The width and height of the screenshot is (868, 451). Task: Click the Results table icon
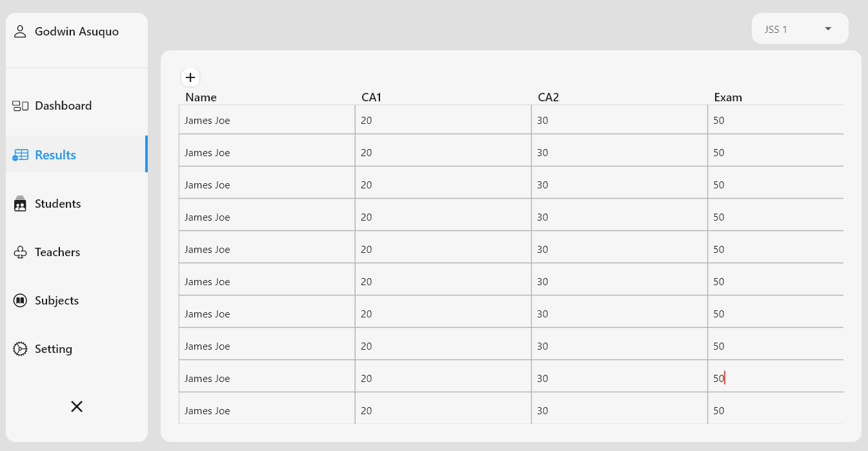click(x=21, y=154)
